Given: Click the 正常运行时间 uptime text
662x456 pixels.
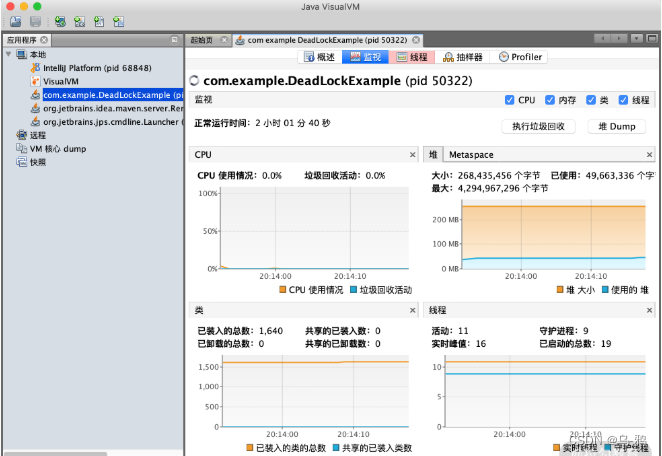Looking at the screenshot, I should (262, 123).
